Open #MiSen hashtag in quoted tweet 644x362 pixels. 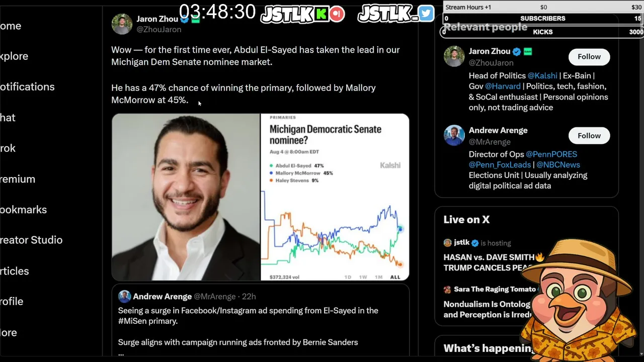coord(132,321)
